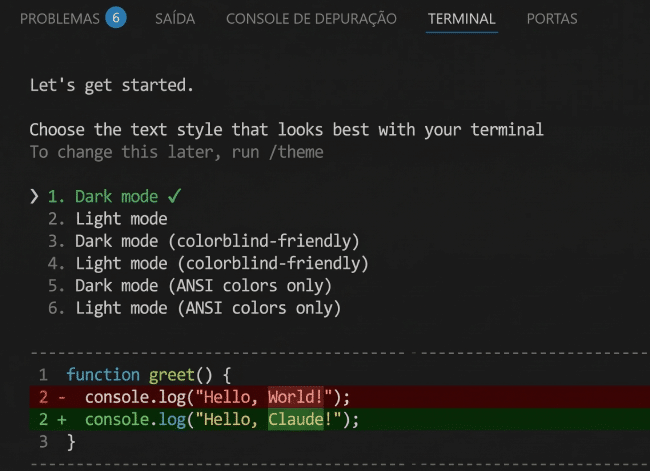650x471 pixels.
Task: Switch to the SAÍDA tab
Action: [x=175, y=19]
